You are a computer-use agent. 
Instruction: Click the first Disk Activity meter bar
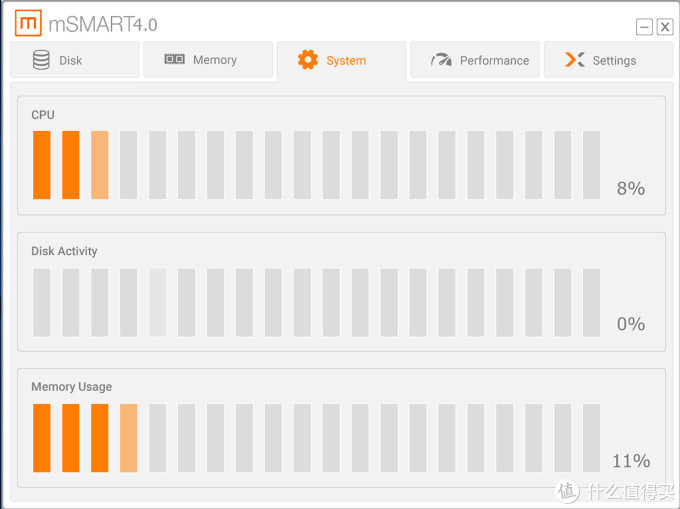(41, 302)
